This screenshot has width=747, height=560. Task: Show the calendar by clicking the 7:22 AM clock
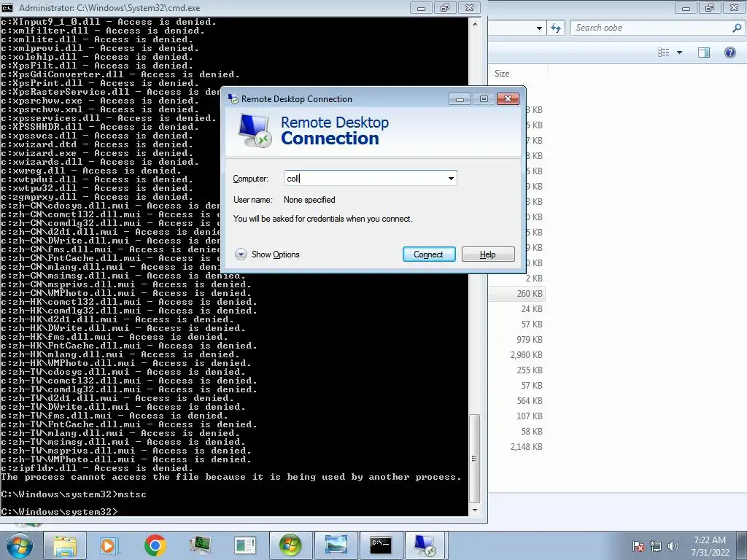(710, 546)
